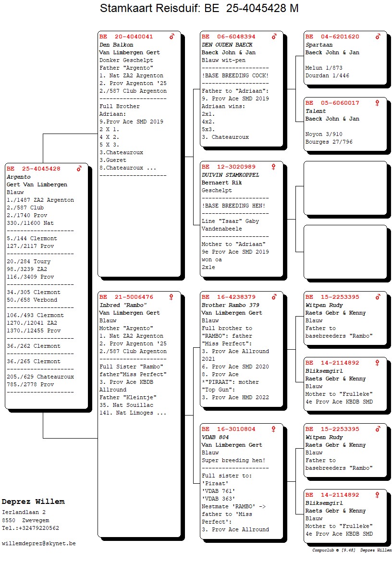Image resolution: width=392 pixels, height=563 pixels.
Task: Open the willemdeprez@skynet.be email address
Action: click(x=38, y=544)
